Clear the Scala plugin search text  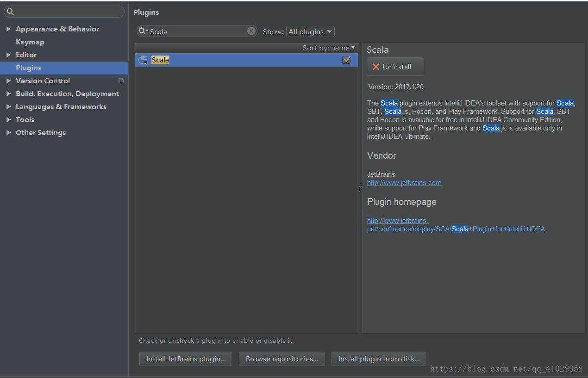coord(251,31)
